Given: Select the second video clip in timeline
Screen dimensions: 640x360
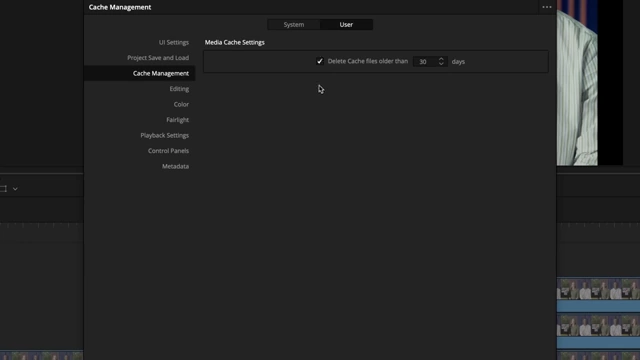Looking at the screenshot, I should pyautogui.click(x=598, y=331).
